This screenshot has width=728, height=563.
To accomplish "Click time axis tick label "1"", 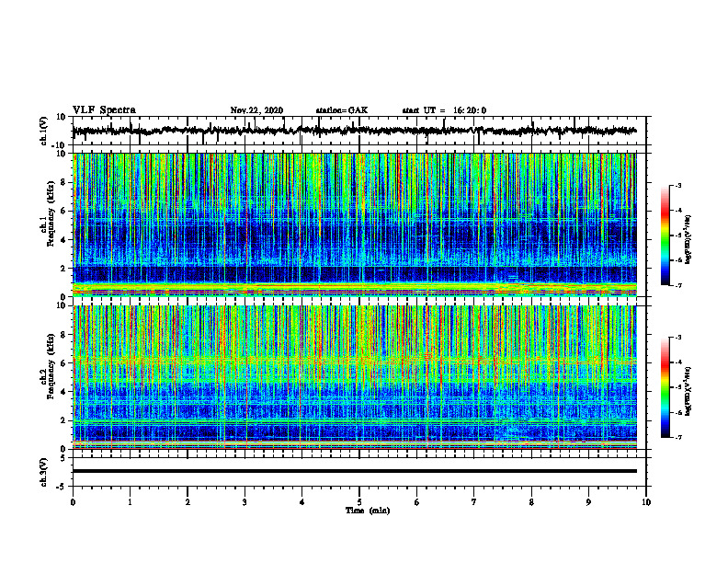I will click(130, 502).
